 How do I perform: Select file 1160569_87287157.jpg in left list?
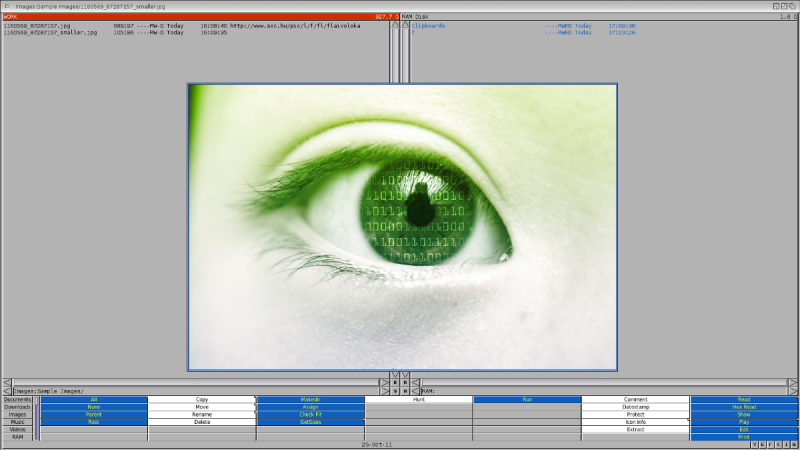coord(50,25)
